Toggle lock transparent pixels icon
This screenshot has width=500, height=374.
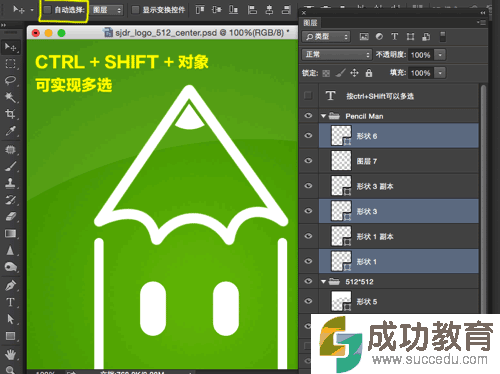[326, 73]
